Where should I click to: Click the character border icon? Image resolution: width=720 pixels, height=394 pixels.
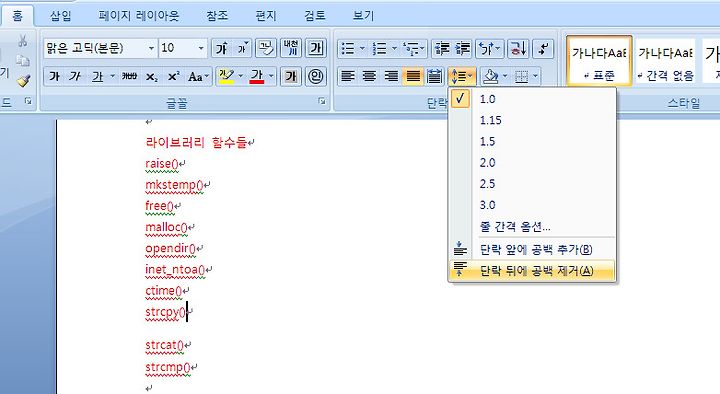316,48
